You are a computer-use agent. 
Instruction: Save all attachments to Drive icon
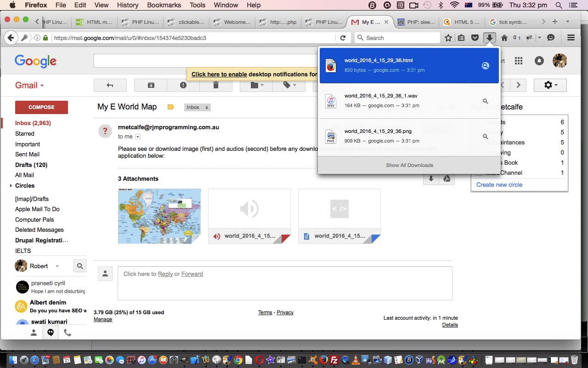(447, 178)
